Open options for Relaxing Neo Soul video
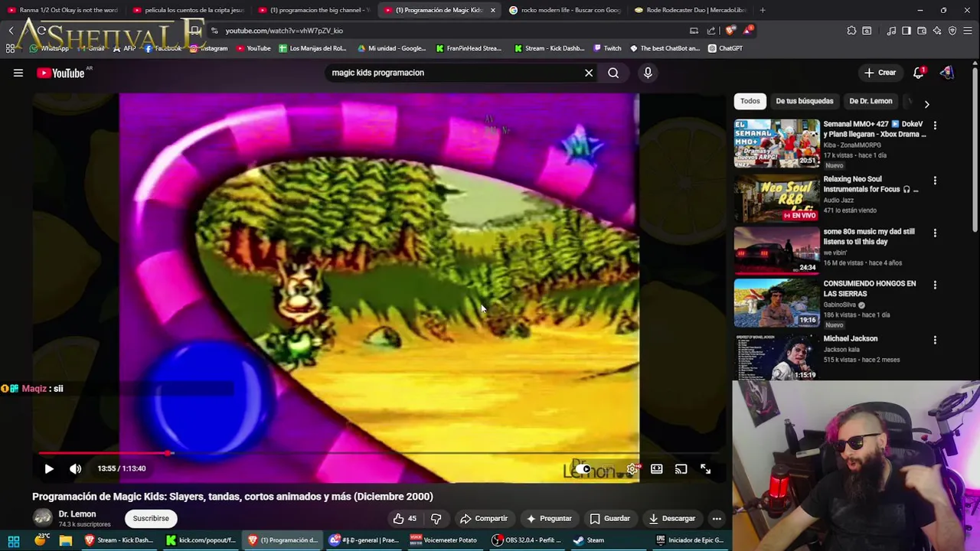Image resolution: width=980 pixels, height=551 pixels. pyautogui.click(x=935, y=180)
